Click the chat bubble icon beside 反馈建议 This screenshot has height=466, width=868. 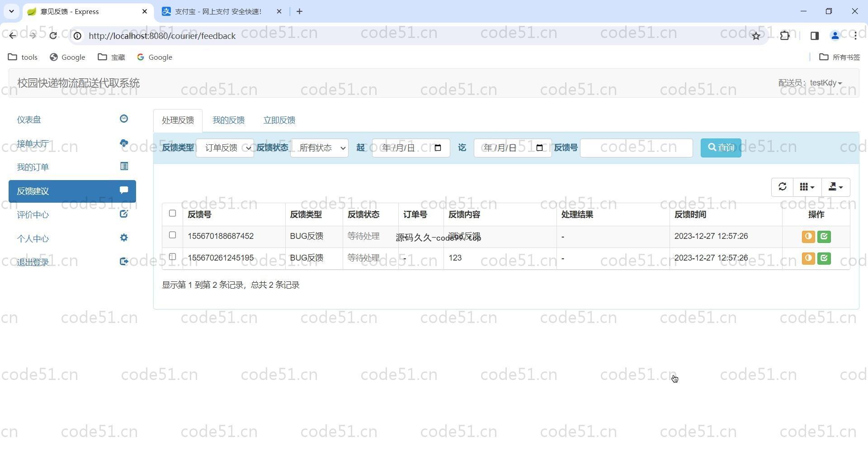[124, 190]
